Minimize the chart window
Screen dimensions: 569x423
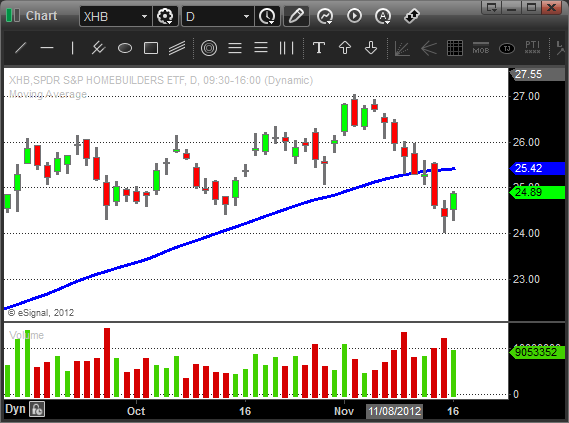[x=512, y=7]
